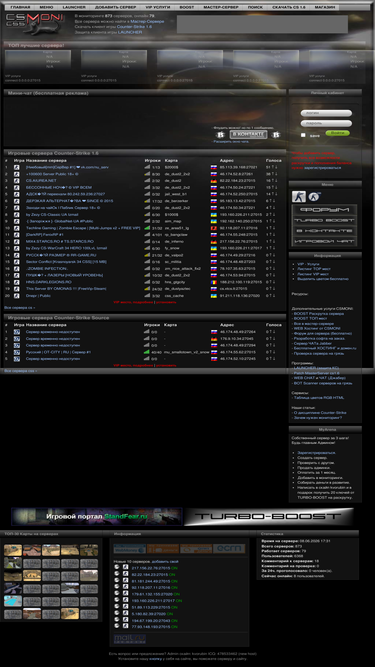Open the МАСТЕР-СЕРВЕР menu item
This screenshot has height=667, width=375.
point(221,7)
